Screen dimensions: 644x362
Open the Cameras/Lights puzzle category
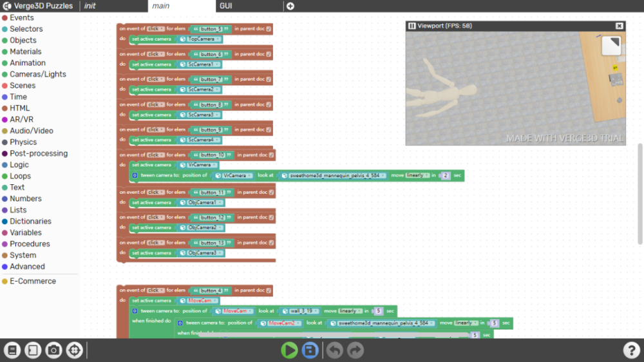pyautogui.click(x=38, y=74)
